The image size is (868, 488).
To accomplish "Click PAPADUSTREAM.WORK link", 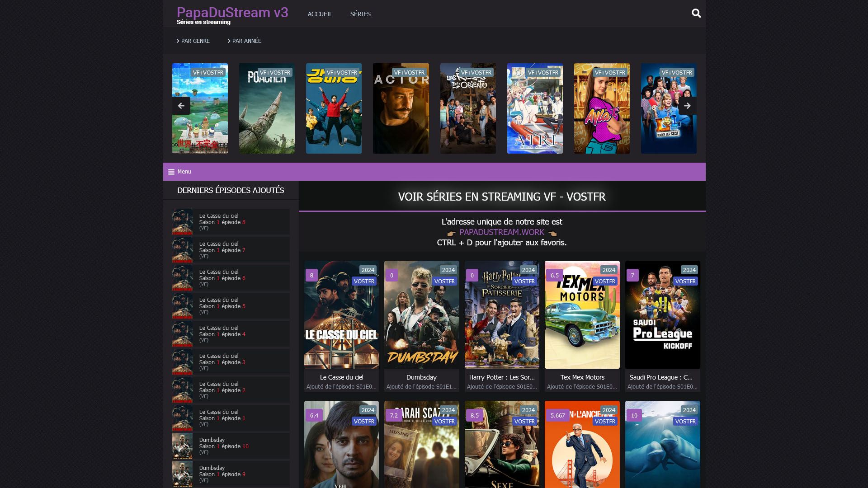I will coord(502,232).
